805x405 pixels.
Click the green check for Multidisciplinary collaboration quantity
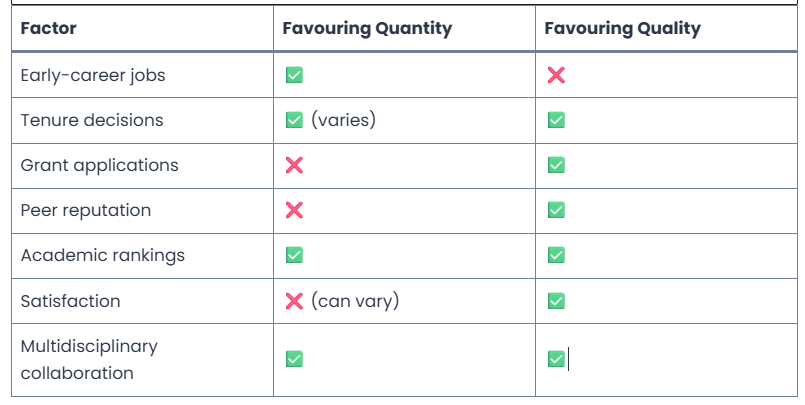(x=294, y=359)
